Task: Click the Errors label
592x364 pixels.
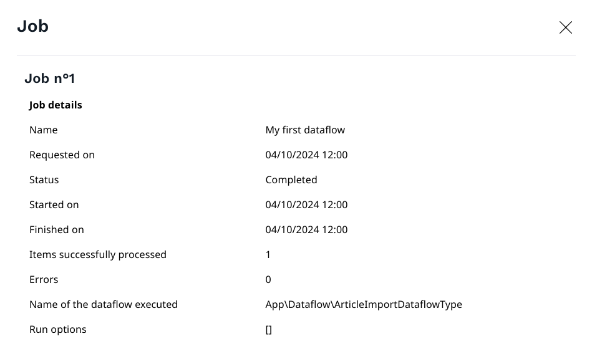Action: click(44, 279)
